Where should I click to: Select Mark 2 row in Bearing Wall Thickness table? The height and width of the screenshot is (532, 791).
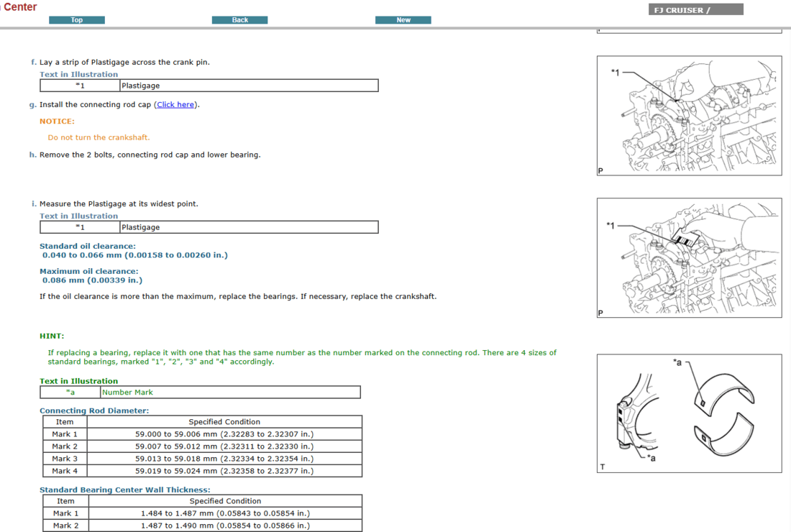(x=202, y=526)
